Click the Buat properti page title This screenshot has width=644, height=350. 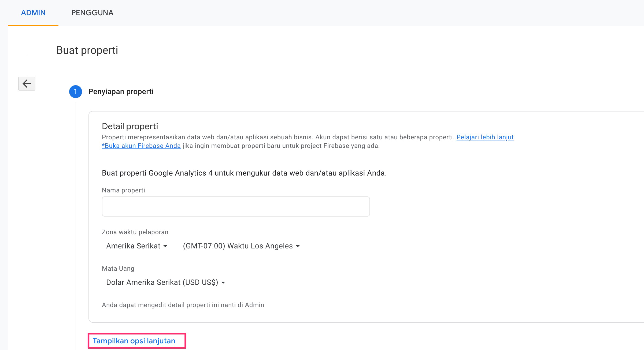tap(87, 50)
